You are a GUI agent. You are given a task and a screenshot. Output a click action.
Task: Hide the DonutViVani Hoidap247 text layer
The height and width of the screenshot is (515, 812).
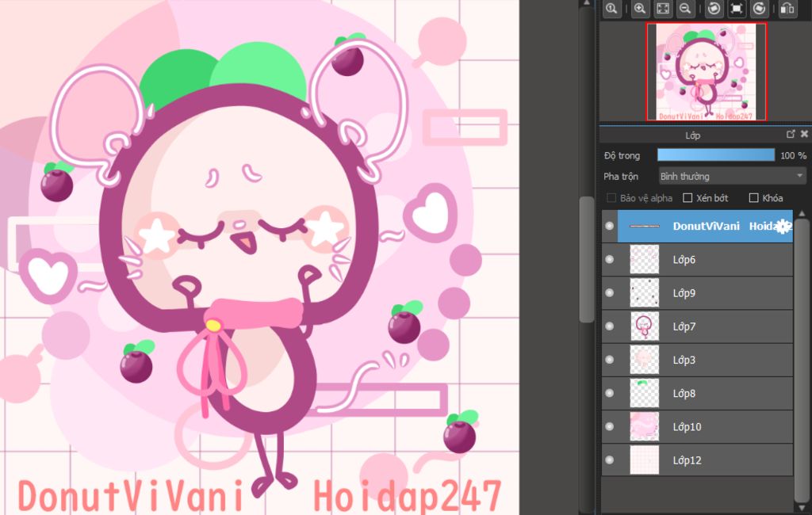tap(610, 226)
